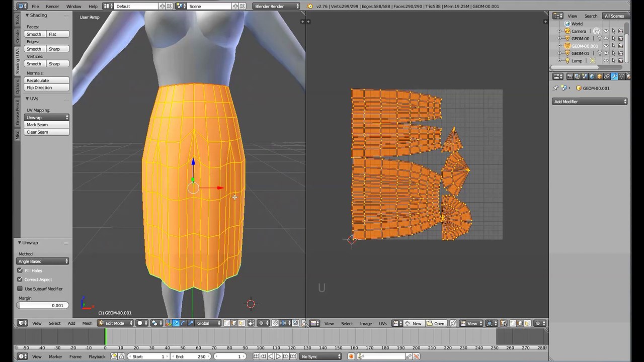Click the pin icon in Properties header
The image size is (644, 362).
[x=555, y=88]
